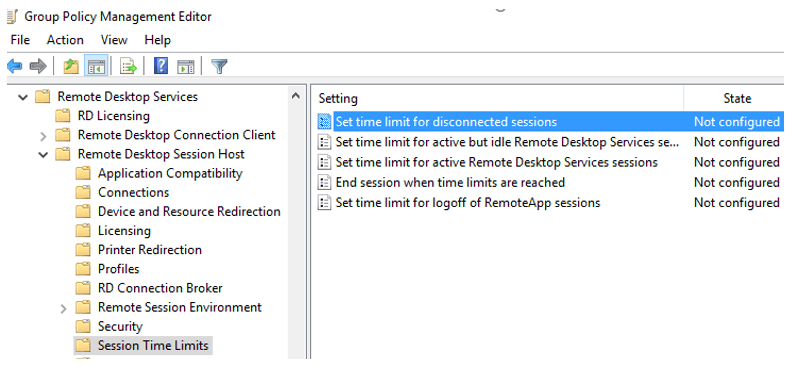The width and height of the screenshot is (793, 369).
Task: Toggle Show/Hide Console Tree icon
Action: [x=96, y=66]
